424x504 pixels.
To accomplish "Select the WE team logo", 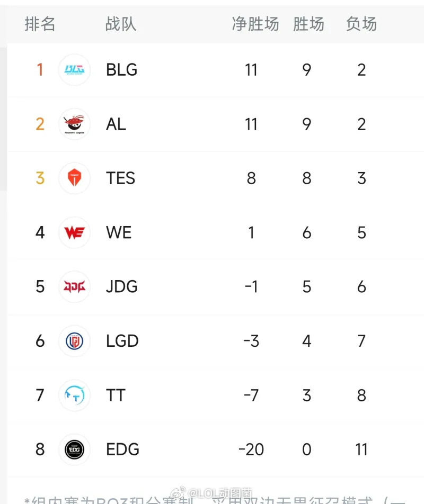I will [x=74, y=232].
